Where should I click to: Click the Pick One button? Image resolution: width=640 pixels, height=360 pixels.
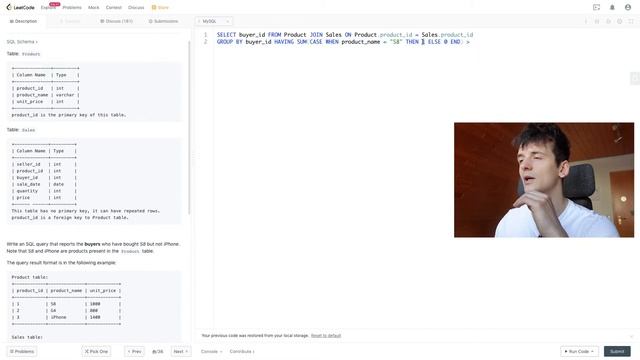point(96,351)
